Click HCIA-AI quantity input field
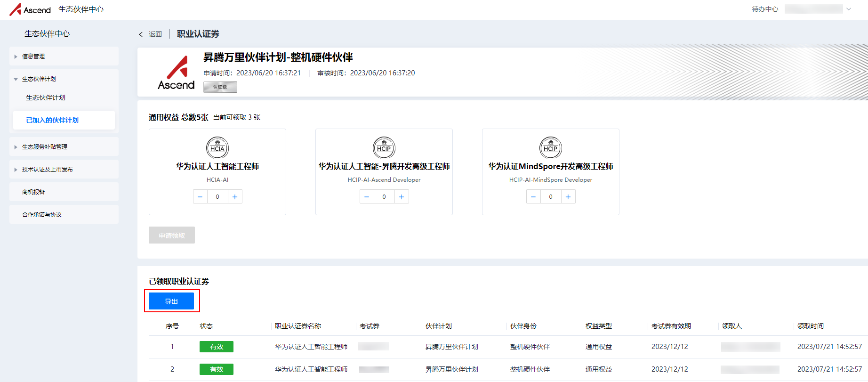Screen dimensions: 868x382 [x=217, y=197]
